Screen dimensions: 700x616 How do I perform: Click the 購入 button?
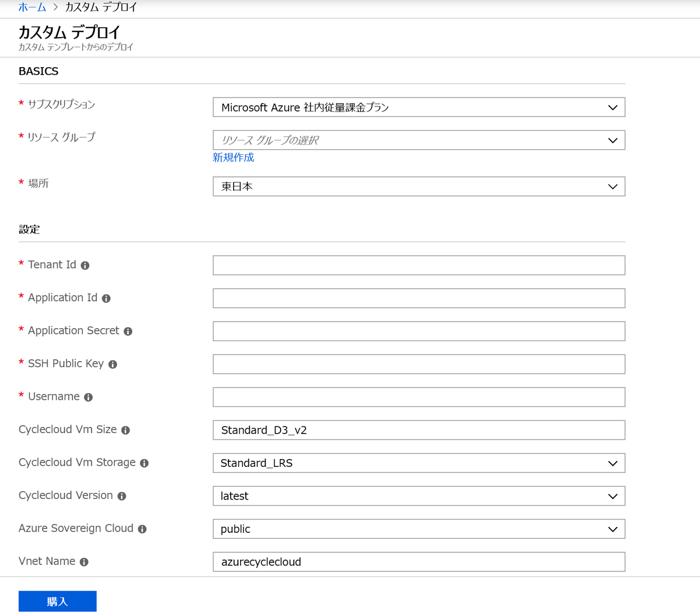(x=57, y=601)
